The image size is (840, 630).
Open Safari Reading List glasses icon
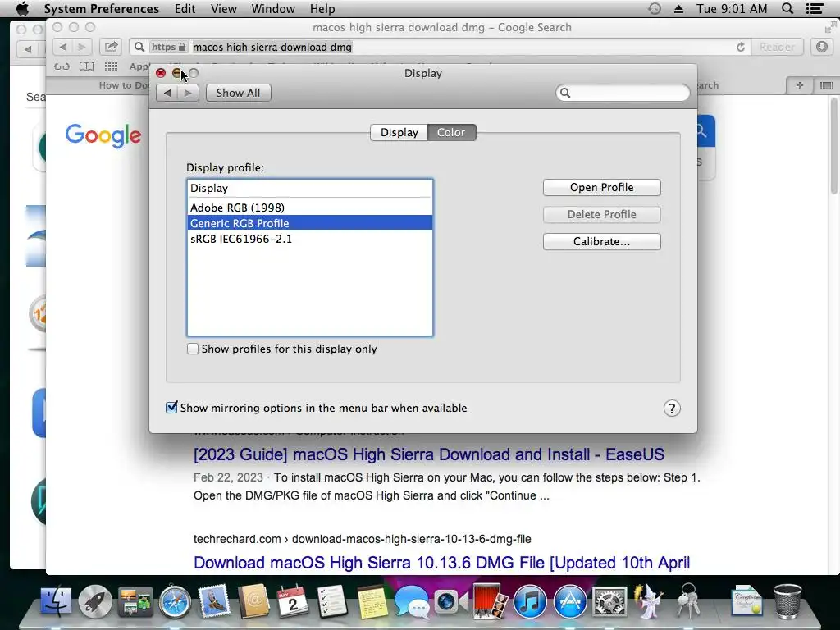[x=62, y=66]
